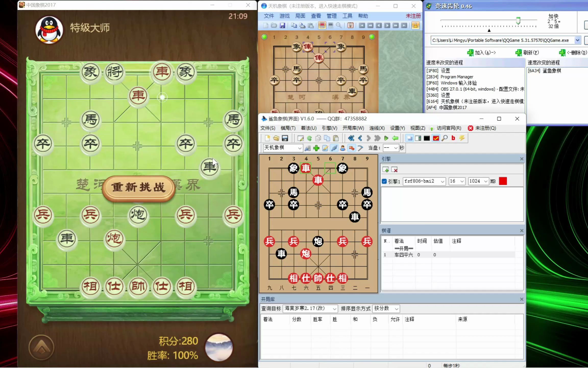Click the landscape avatar thumbnail in 中国象棋2017
This screenshot has width=588, height=368.
point(219,347)
